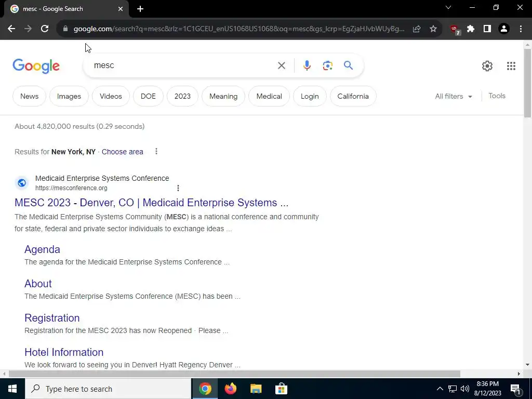Open the network tray icon
The width and height of the screenshot is (532, 399).
[453, 389]
